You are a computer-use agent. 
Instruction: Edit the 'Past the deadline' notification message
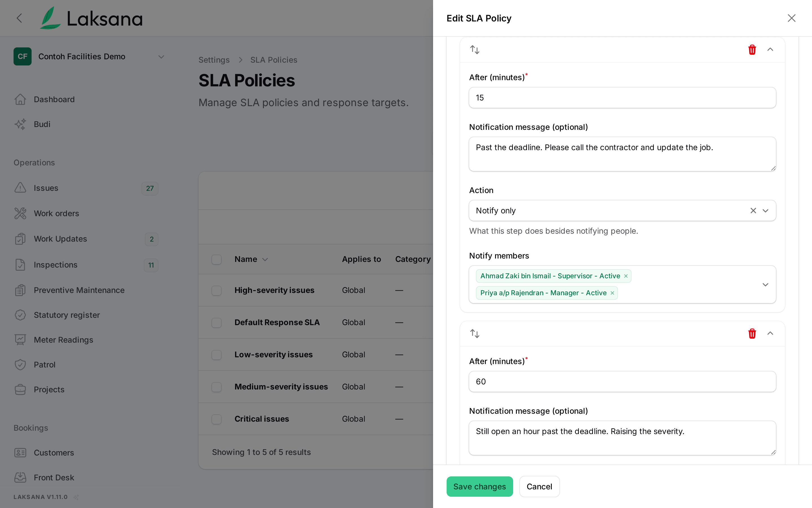coord(622,154)
